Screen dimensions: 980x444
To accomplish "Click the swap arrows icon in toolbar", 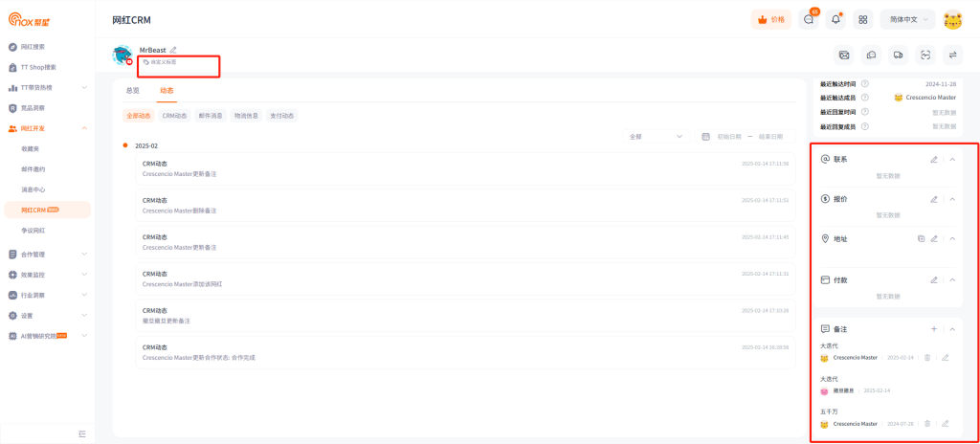I will (952, 55).
